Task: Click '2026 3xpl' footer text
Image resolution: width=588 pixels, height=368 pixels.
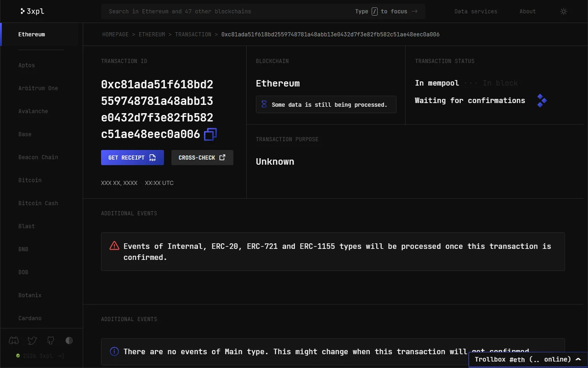Action: 38,356
